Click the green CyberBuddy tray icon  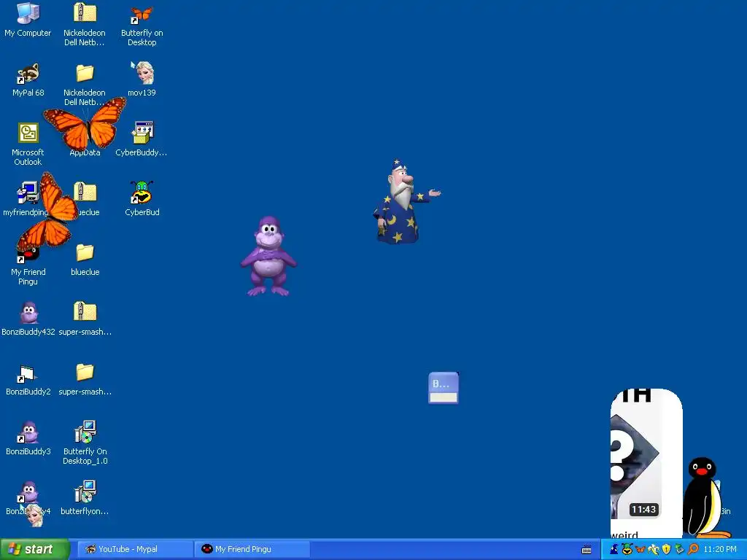point(627,549)
